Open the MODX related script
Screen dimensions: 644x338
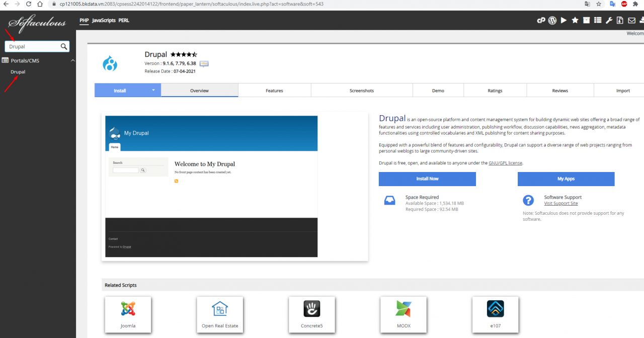(x=404, y=314)
